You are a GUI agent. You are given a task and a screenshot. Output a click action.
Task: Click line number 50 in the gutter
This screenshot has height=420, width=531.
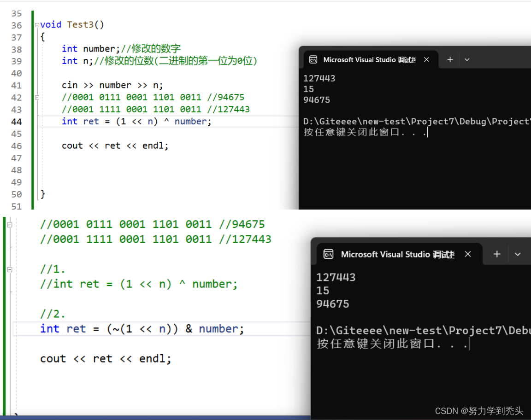click(x=16, y=194)
